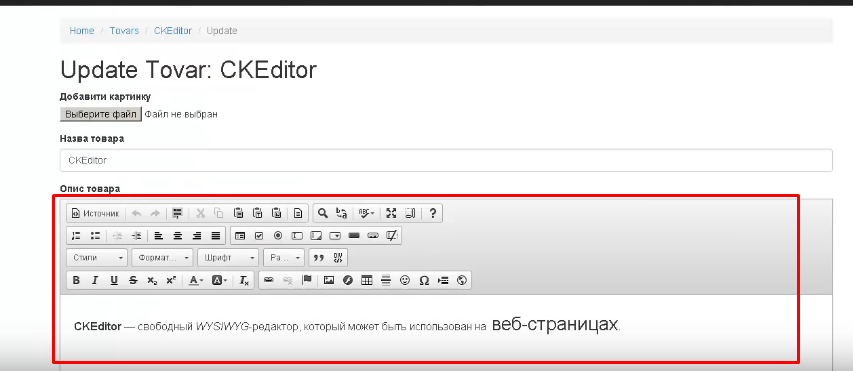This screenshot has width=853, height=371.
Task: Insert a page break
Action: point(443,280)
